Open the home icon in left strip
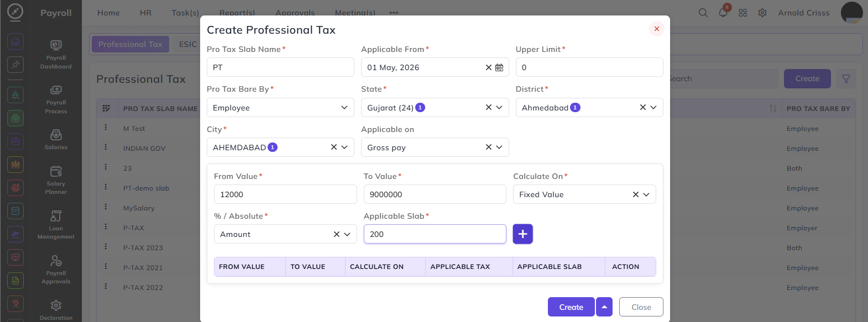The height and width of the screenshot is (322, 868). tap(15, 41)
